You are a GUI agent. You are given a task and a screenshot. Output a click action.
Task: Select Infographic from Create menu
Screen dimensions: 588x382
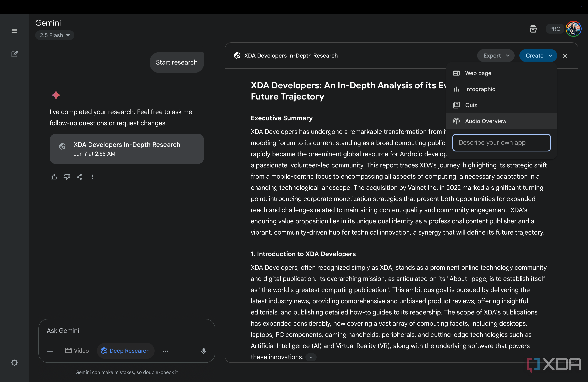(501, 89)
